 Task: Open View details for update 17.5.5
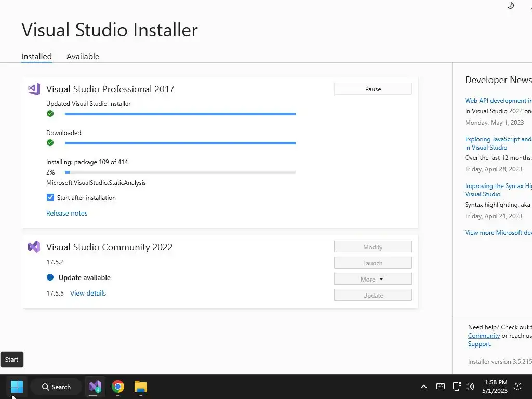pos(88,293)
